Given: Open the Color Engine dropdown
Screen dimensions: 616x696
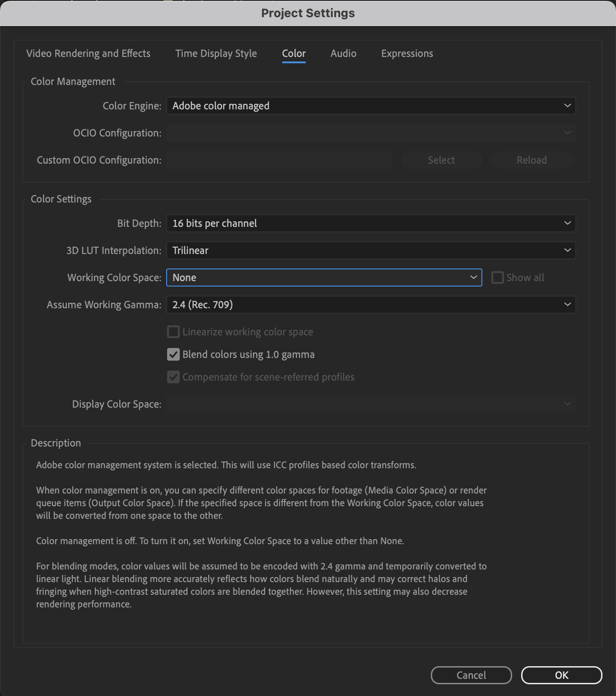Looking at the screenshot, I should [x=370, y=106].
